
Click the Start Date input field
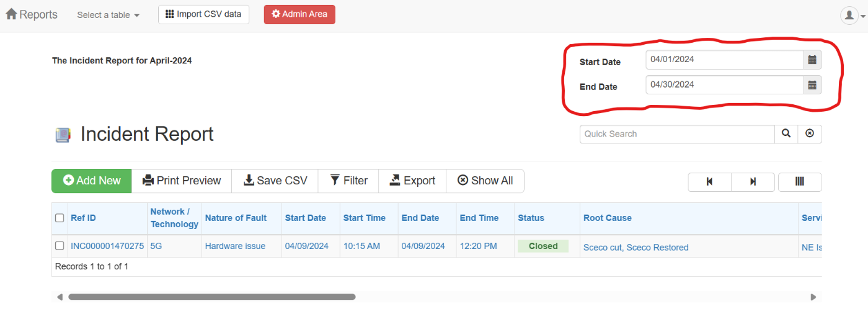pyautogui.click(x=724, y=60)
